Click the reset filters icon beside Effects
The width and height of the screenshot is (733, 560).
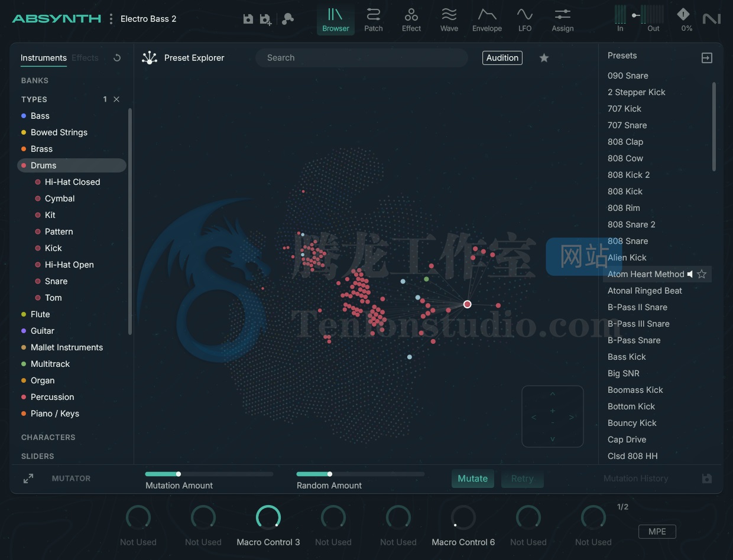tap(117, 58)
